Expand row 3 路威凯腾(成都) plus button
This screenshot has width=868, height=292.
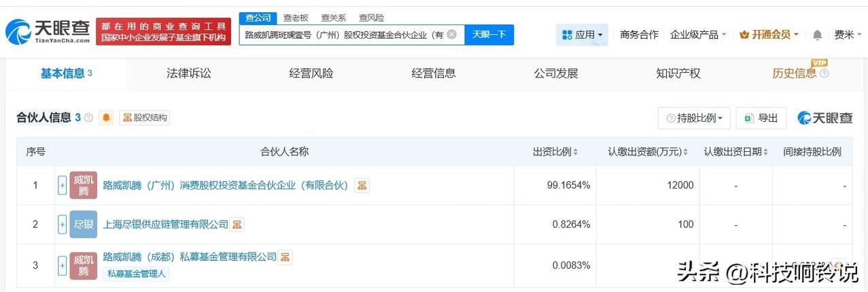(x=63, y=264)
